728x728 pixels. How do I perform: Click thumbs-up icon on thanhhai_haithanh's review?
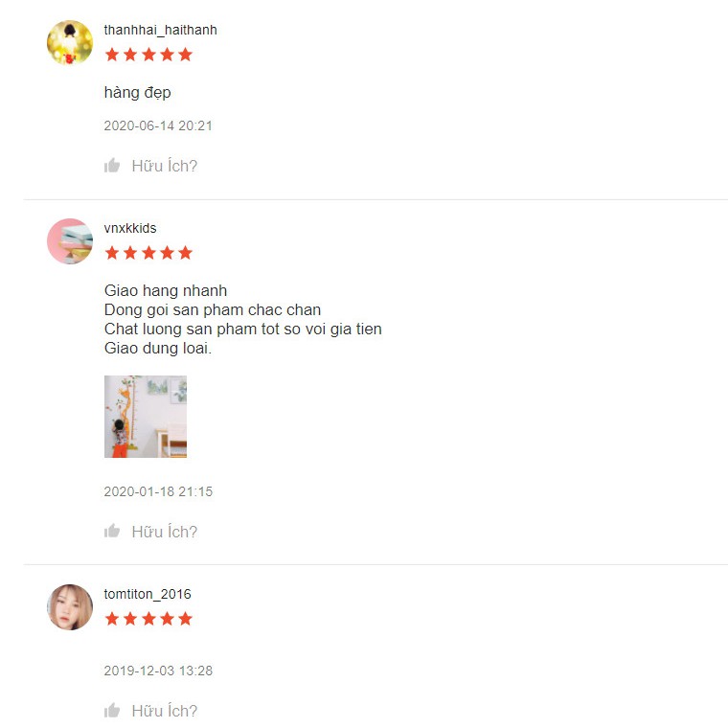[x=112, y=166]
